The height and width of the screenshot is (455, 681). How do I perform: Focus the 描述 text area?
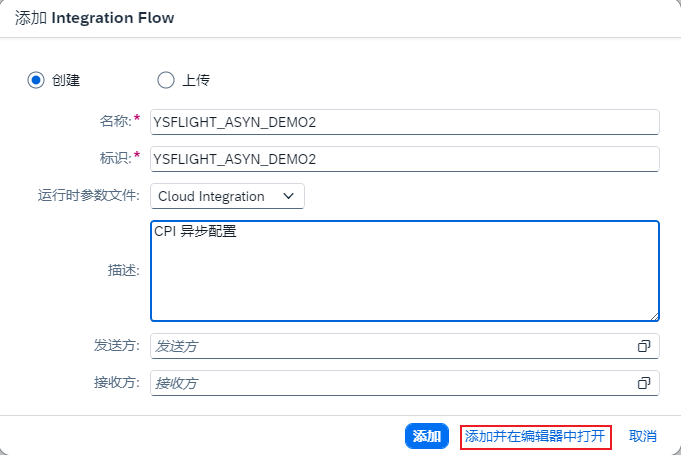click(x=404, y=270)
